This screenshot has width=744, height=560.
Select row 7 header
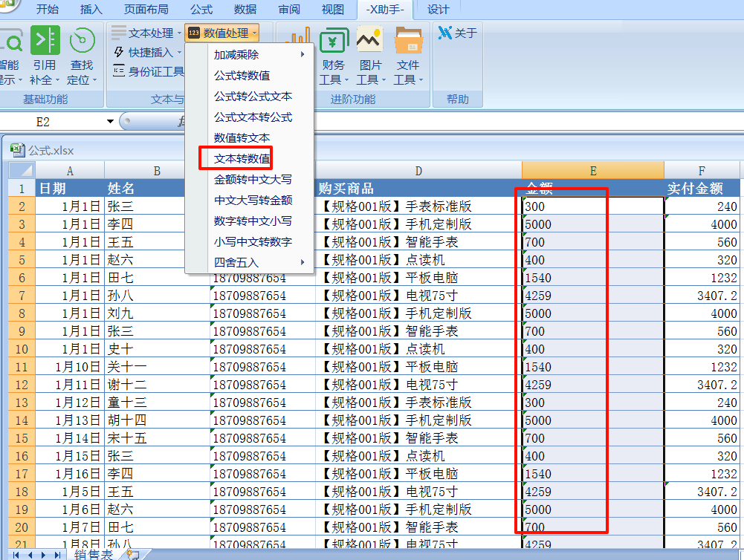22,296
